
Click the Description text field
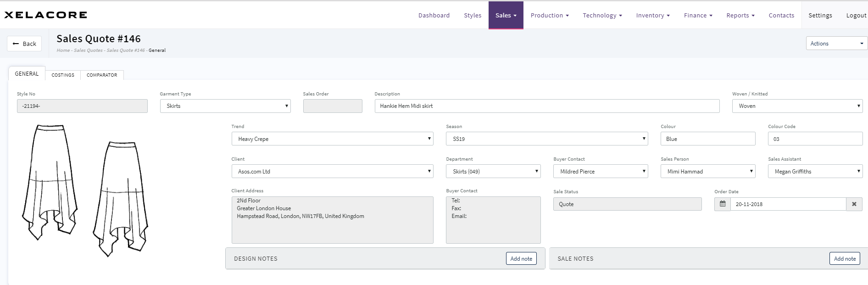(x=546, y=106)
